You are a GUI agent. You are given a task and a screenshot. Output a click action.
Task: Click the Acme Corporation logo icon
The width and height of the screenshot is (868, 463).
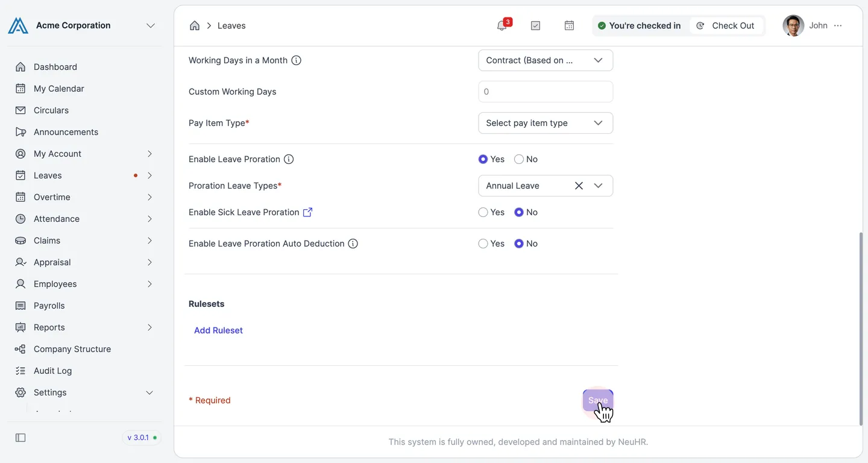point(18,25)
